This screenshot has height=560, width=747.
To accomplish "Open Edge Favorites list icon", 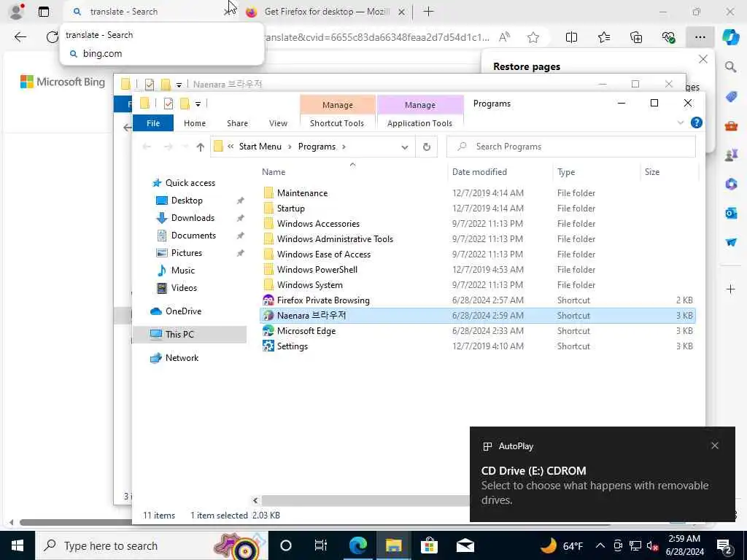I will (x=603, y=37).
